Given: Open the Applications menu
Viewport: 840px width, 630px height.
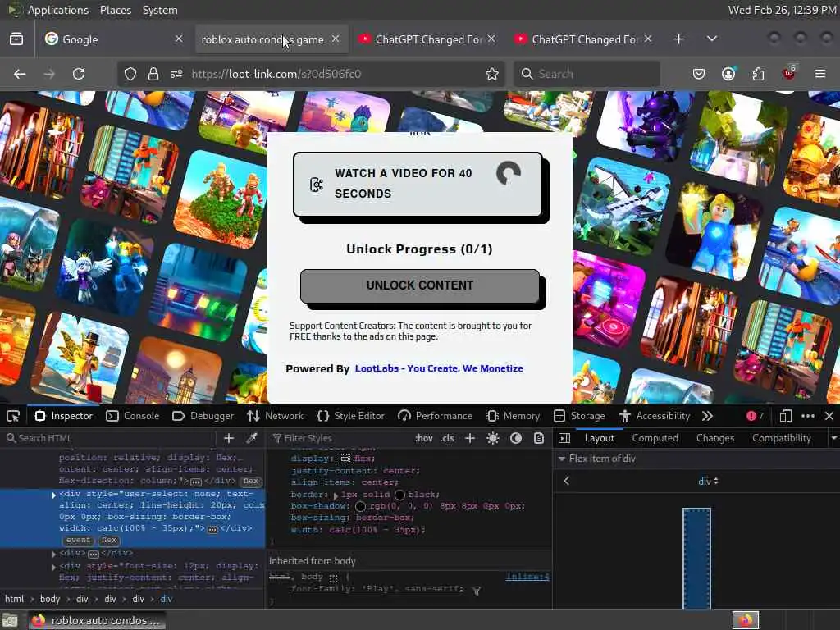Looking at the screenshot, I should pyautogui.click(x=58, y=10).
